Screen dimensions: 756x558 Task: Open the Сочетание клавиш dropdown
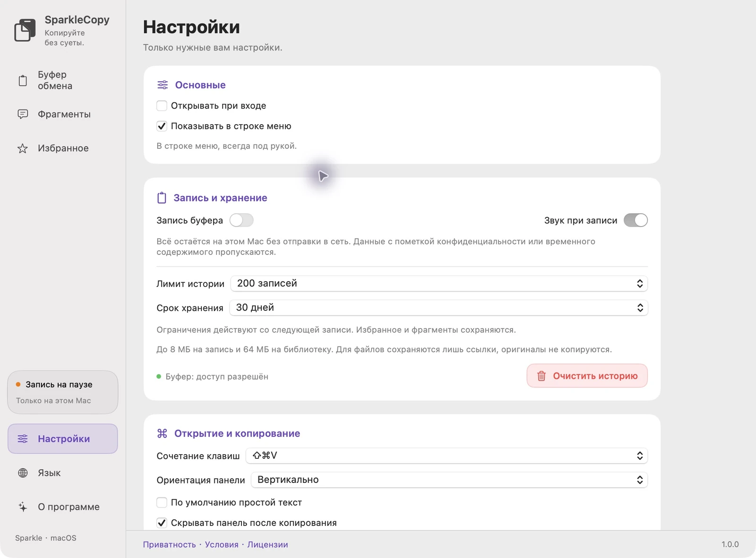(x=447, y=456)
